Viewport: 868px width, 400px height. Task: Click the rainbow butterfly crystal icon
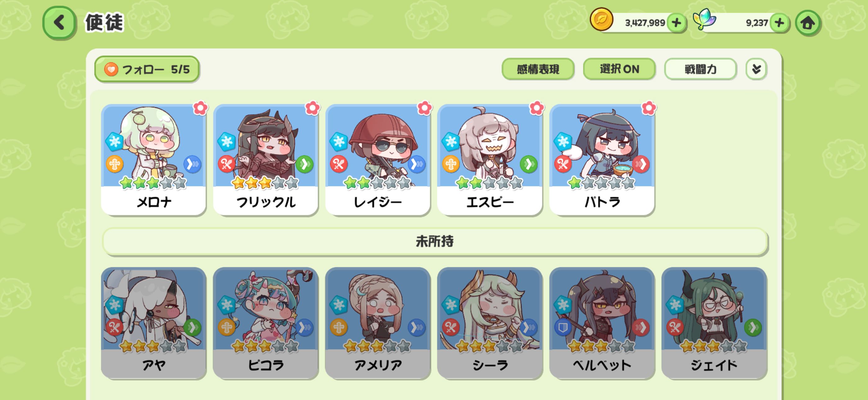click(x=704, y=19)
